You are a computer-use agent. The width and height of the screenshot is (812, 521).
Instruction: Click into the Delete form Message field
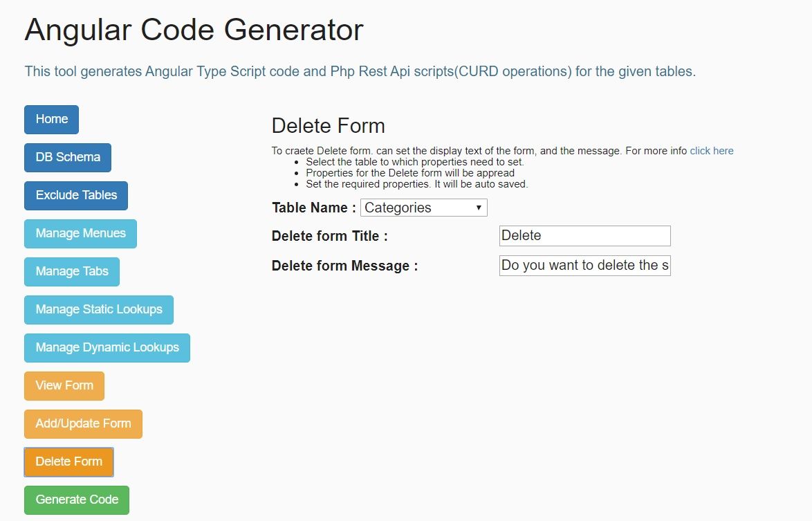coord(584,266)
